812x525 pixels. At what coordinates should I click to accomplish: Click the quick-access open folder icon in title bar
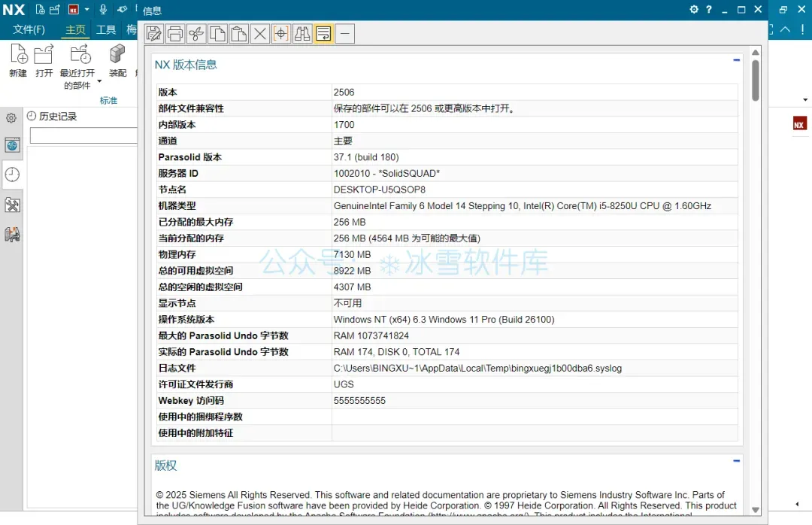[55, 9]
